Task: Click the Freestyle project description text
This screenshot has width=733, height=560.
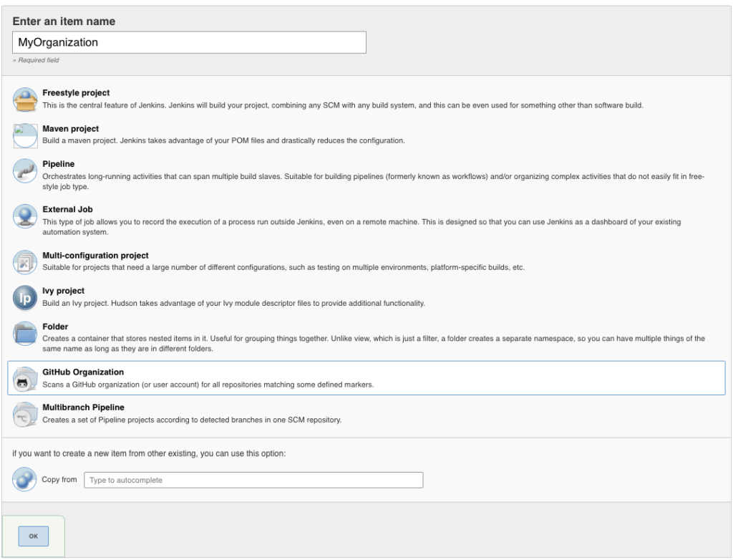Action: coord(343,105)
